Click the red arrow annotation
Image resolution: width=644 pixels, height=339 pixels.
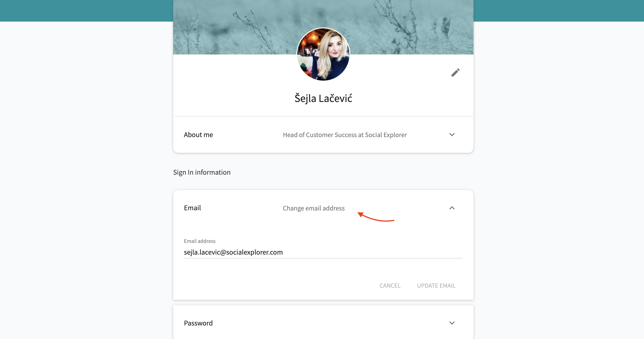coord(376,217)
